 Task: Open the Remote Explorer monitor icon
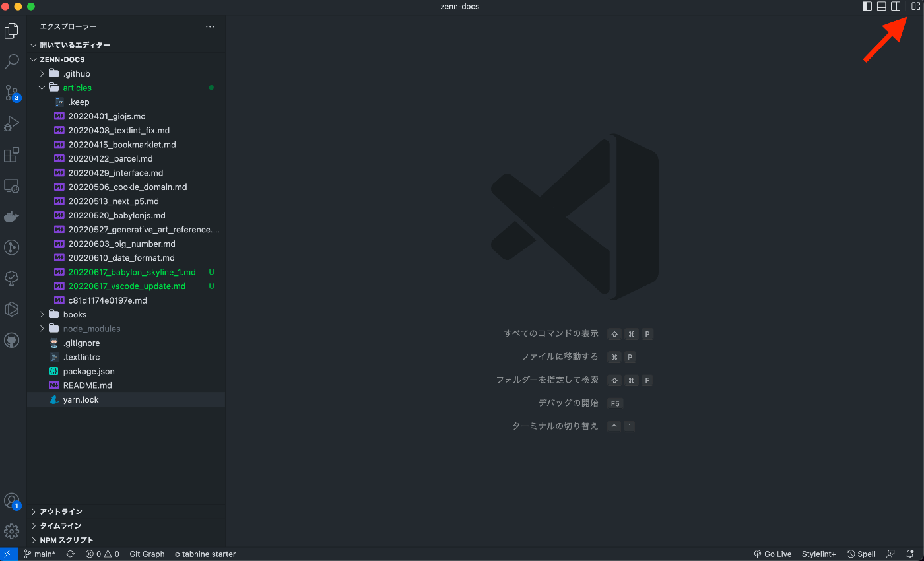point(12,185)
